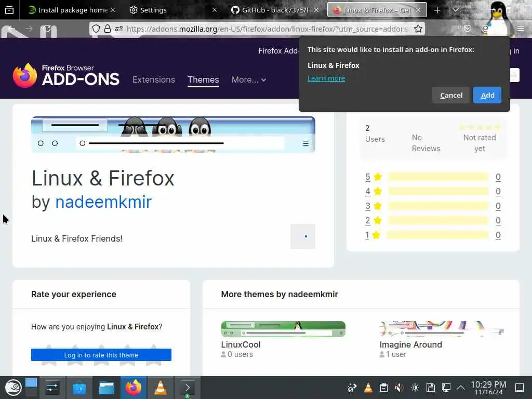Open brightness tray icon
This screenshot has height=399, width=532.
[415, 388]
